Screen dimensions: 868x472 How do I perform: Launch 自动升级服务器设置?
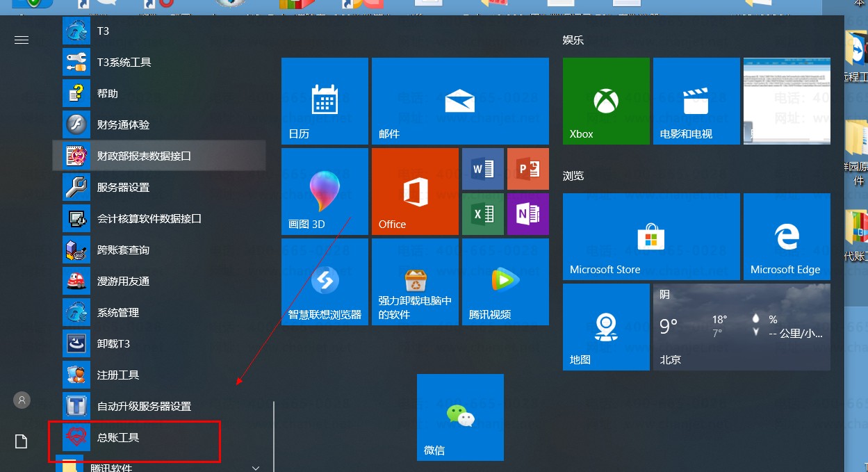point(158,406)
